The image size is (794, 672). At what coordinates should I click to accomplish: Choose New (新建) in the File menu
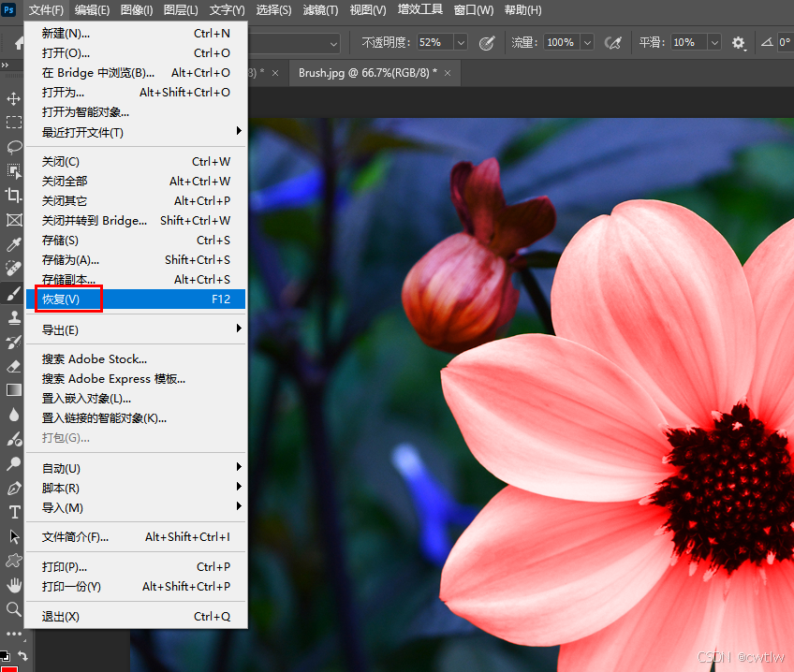[136, 34]
